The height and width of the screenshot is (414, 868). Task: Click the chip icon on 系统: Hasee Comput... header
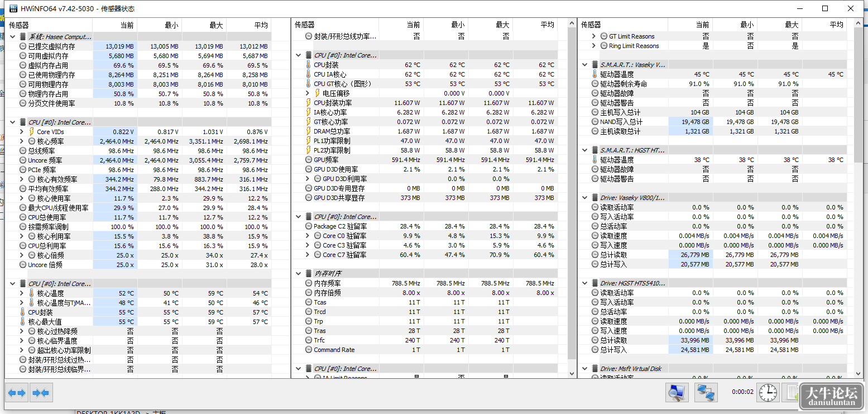[23, 37]
